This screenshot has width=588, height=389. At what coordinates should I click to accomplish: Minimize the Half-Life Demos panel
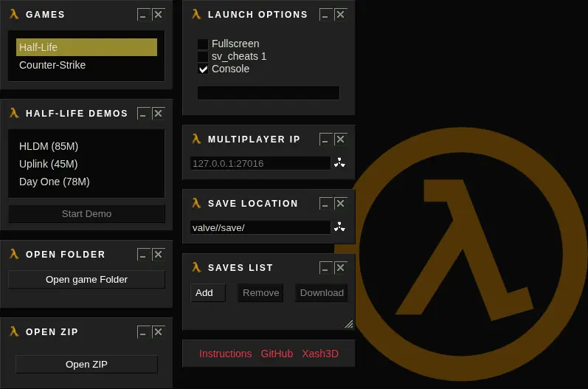pyautogui.click(x=144, y=114)
